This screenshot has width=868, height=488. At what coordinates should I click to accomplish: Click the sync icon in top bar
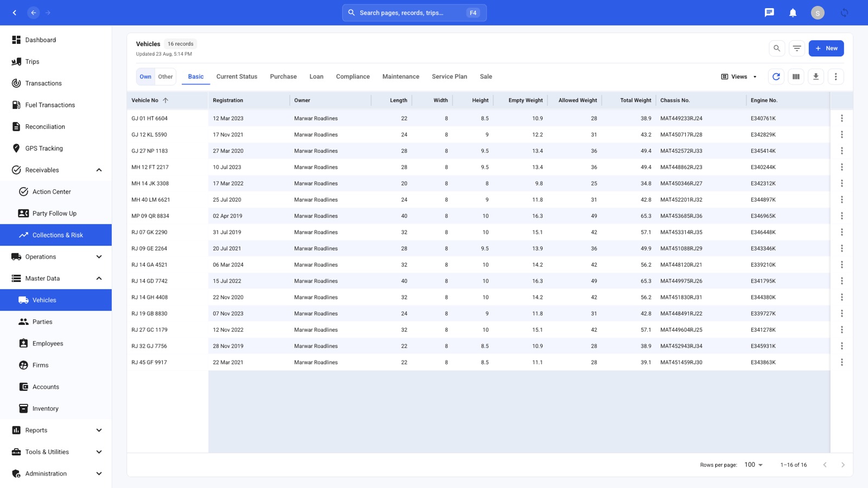[x=844, y=12]
